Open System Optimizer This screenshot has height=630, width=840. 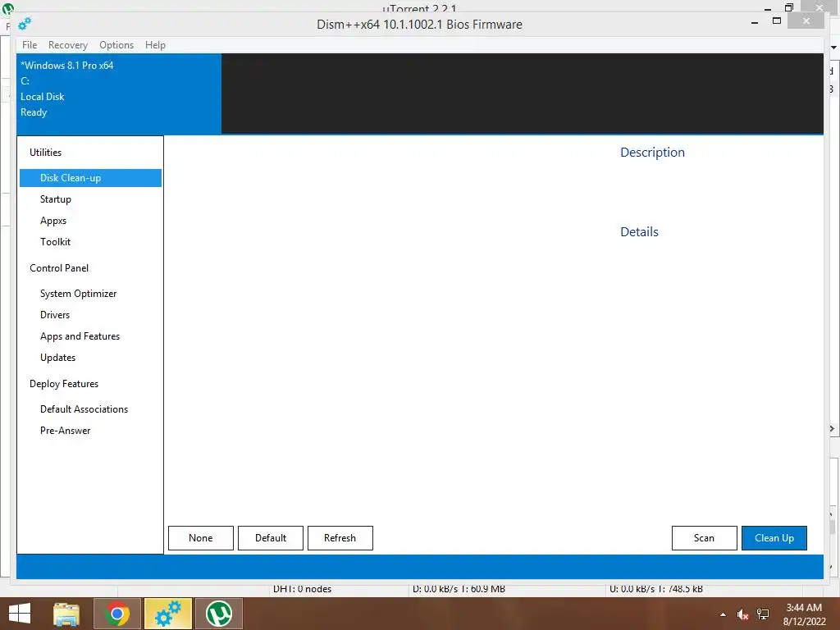click(x=78, y=294)
